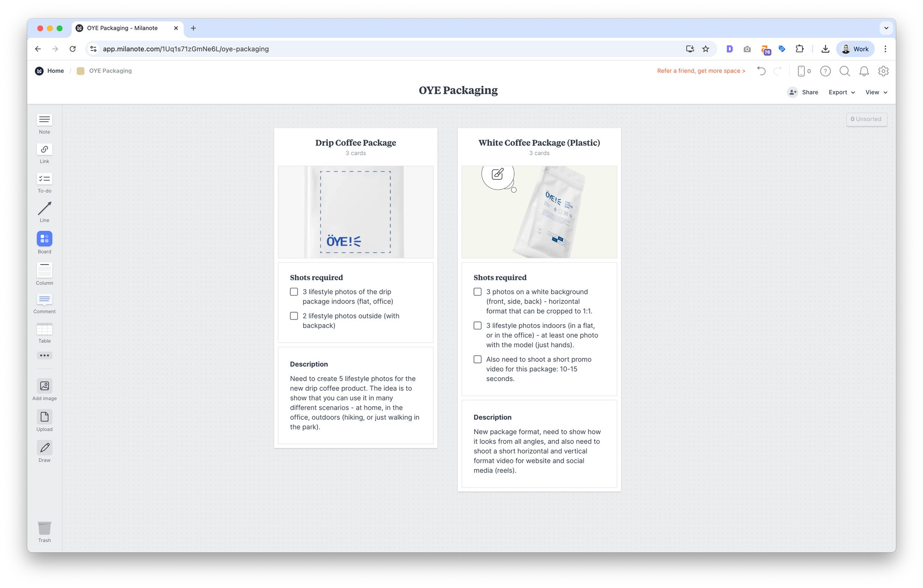Expand the Export dropdown
This screenshot has height=588, width=923.
842,92
